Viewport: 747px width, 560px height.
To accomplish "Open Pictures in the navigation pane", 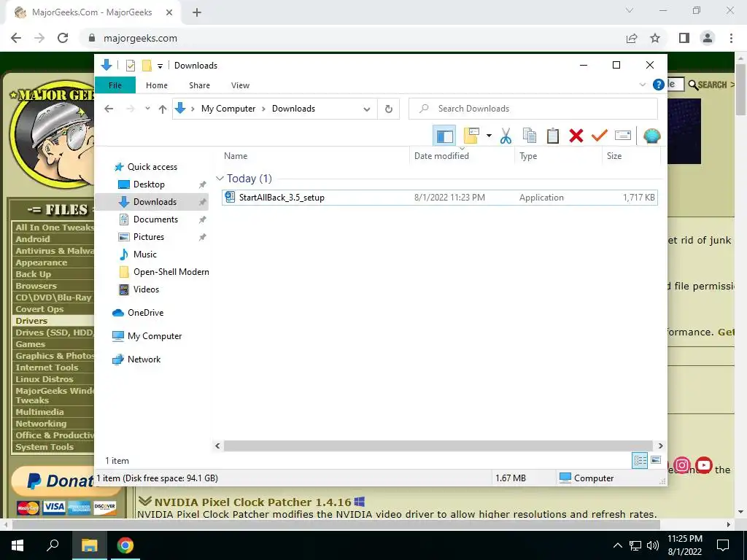I will [x=148, y=237].
